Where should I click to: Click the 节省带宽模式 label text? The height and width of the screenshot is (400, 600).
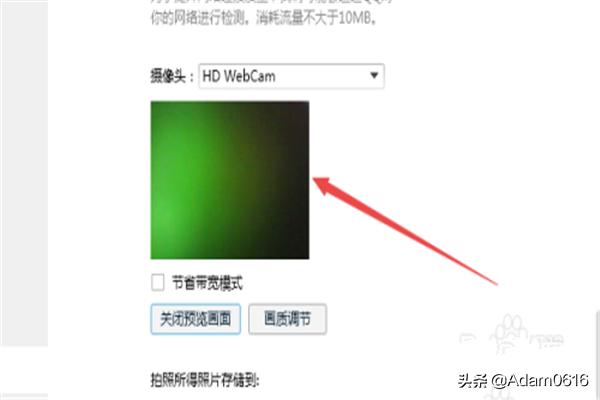(207, 283)
